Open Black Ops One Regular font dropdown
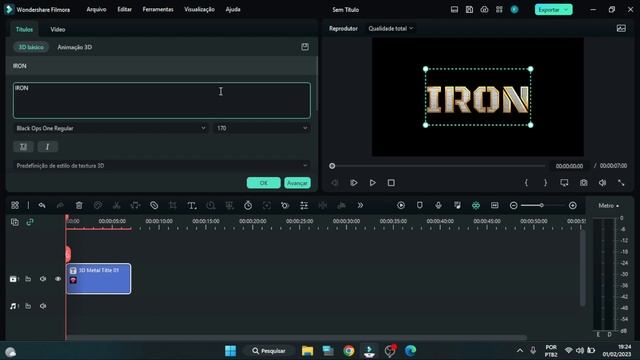This screenshot has height=360, width=640. [111, 128]
